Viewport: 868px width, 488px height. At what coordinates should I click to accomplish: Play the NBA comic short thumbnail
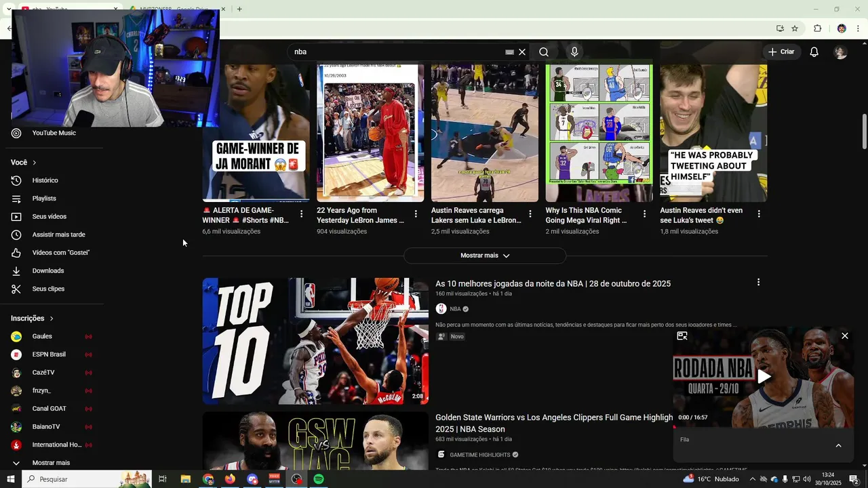pyautogui.click(x=599, y=134)
